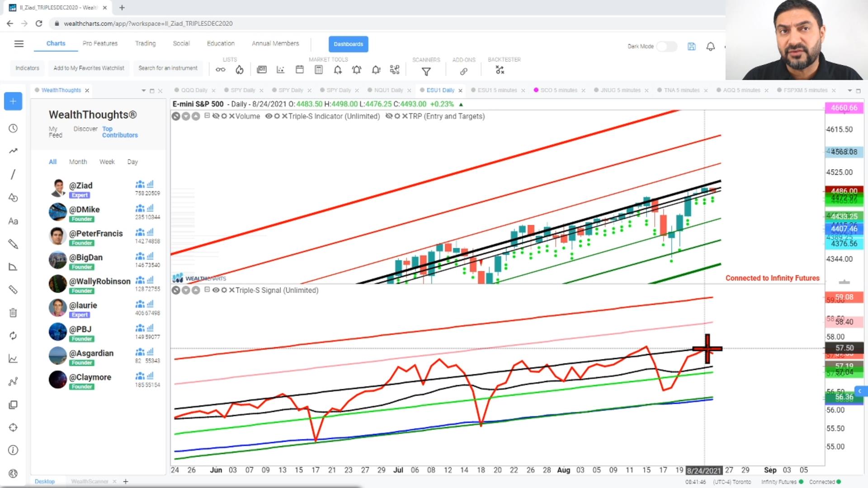Select the clock timeframe tool in sidebar
Image resolution: width=868 pixels, height=488 pixels.
click(x=13, y=129)
